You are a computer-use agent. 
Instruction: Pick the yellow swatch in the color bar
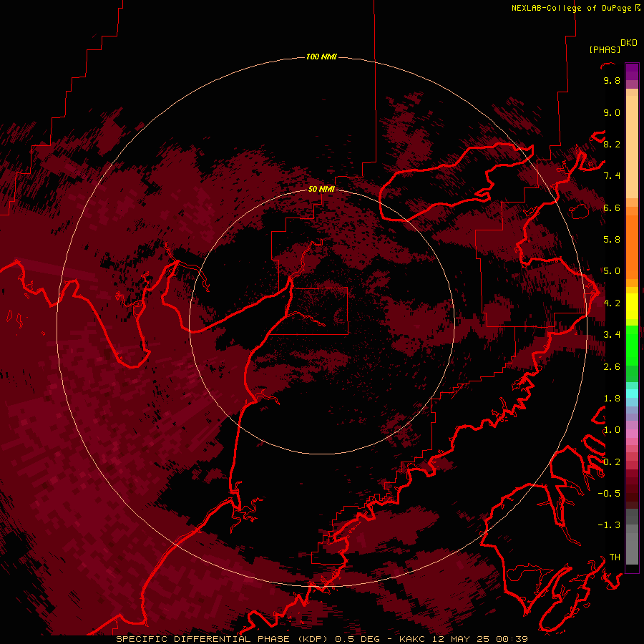coord(632,306)
